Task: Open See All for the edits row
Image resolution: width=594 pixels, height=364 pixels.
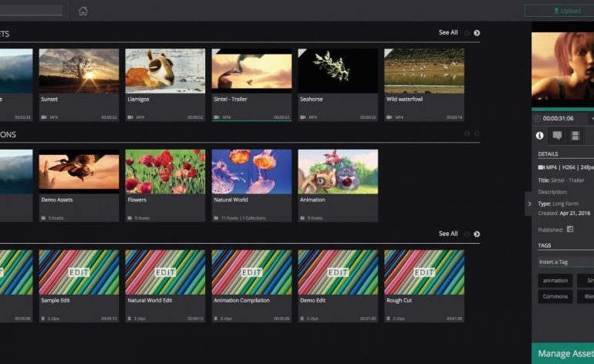Action: click(x=448, y=234)
